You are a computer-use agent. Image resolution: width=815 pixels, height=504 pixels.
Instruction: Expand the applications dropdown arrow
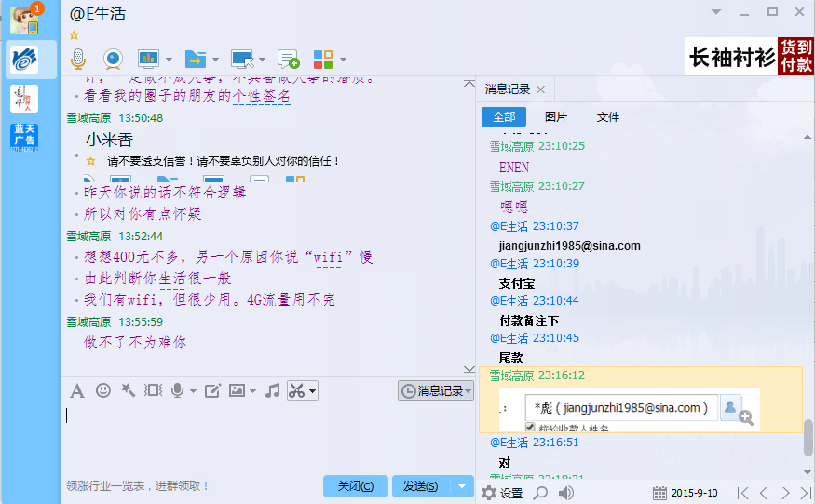tap(343, 60)
